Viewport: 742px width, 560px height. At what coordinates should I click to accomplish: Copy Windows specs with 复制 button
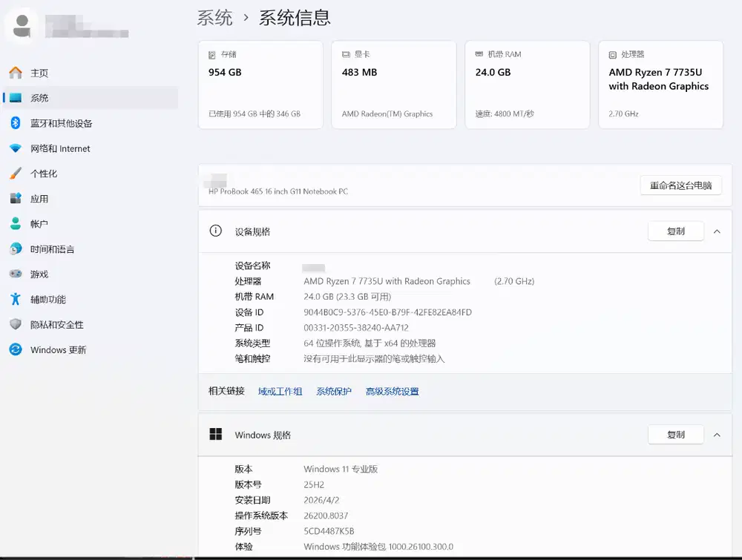(675, 435)
